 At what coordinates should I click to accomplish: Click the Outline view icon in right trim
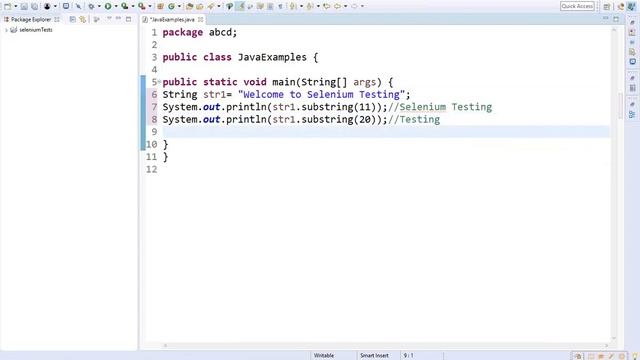[632, 114]
